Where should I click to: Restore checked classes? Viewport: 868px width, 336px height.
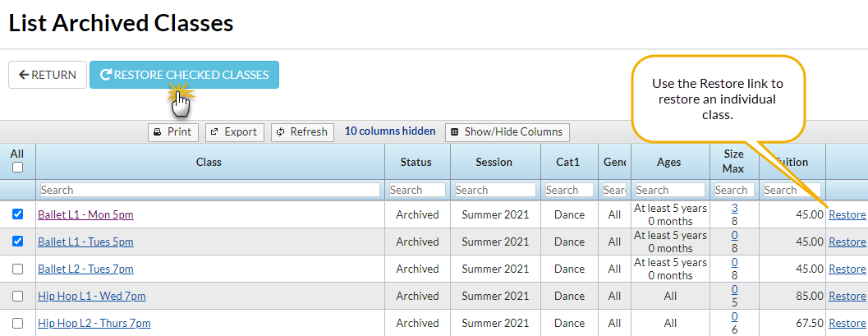(x=184, y=75)
